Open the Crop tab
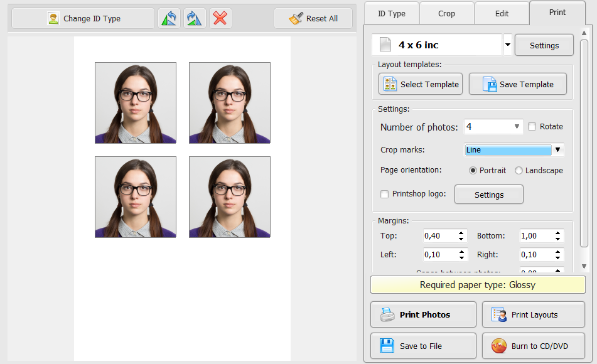Image resolution: width=597 pixels, height=364 pixels. pos(446,14)
